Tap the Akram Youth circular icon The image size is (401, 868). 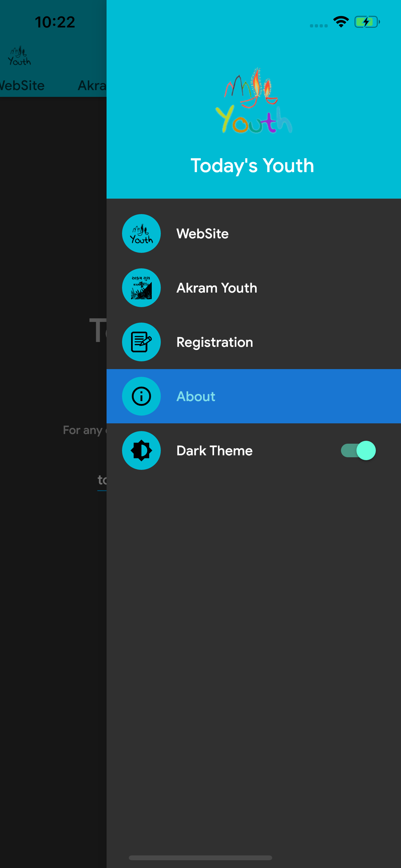(141, 288)
